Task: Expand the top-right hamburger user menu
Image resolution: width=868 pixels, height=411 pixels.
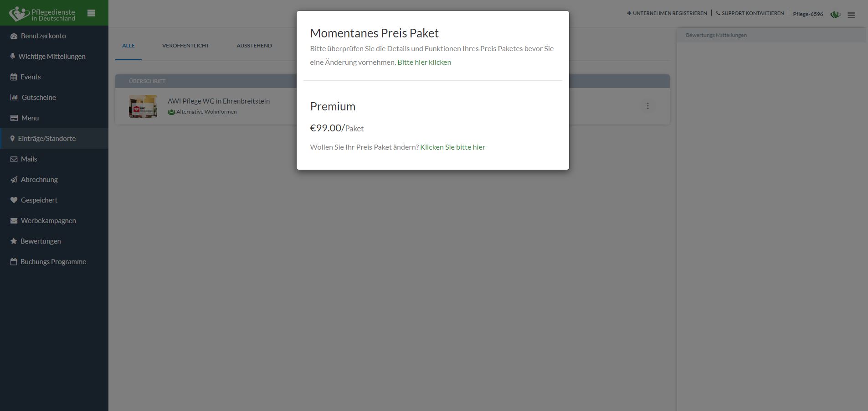Action: (851, 15)
